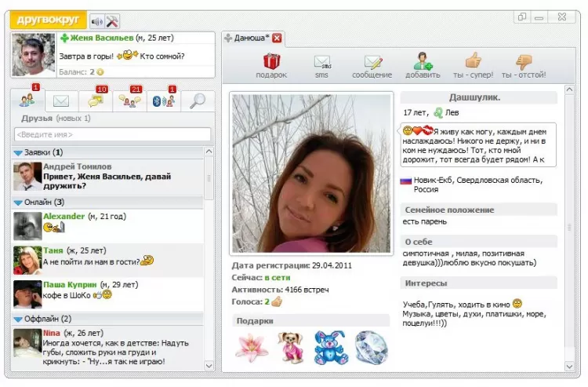The image size is (588, 387).
Task: Open the messages envelope tab
Action: [61, 101]
